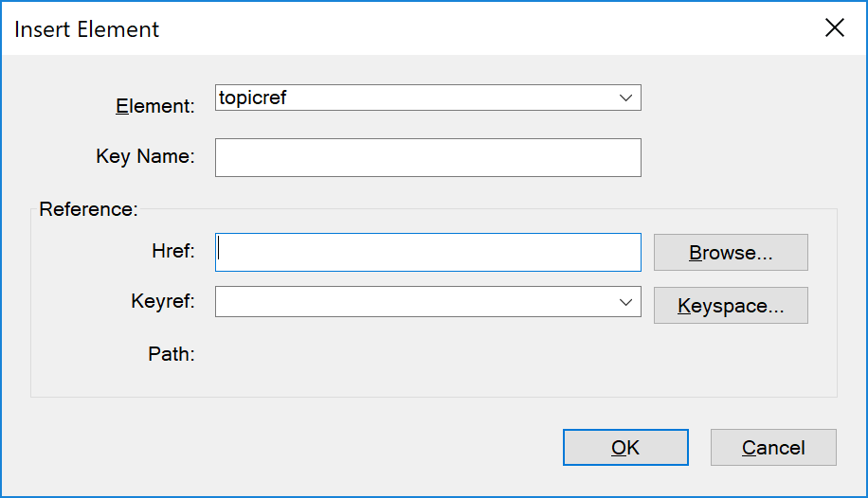Focus the Key Name text field

point(427,158)
